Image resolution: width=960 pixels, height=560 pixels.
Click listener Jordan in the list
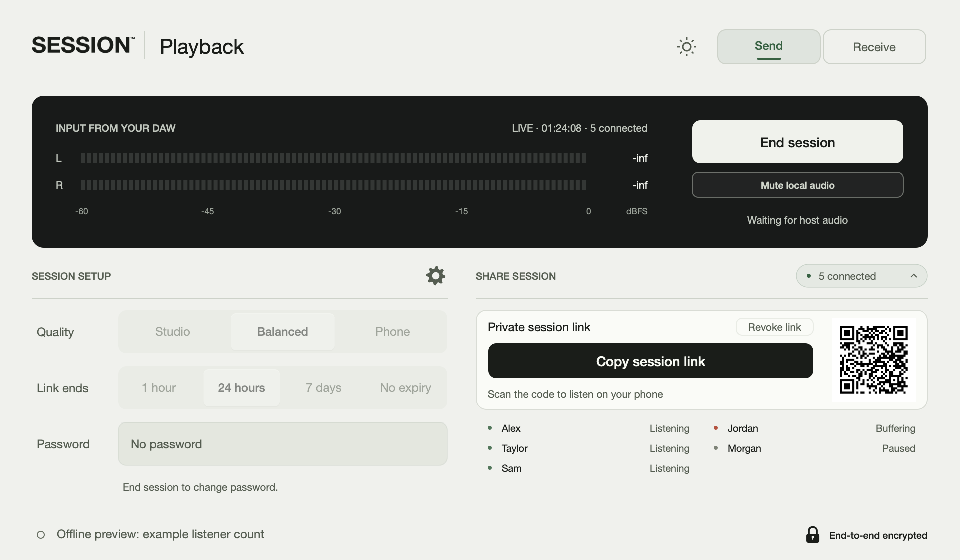click(743, 428)
